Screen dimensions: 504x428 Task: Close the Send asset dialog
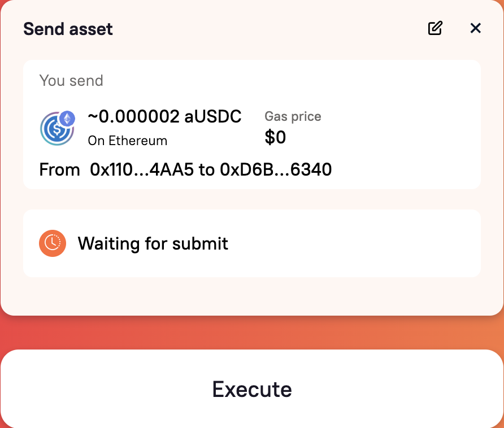pos(475,28)
